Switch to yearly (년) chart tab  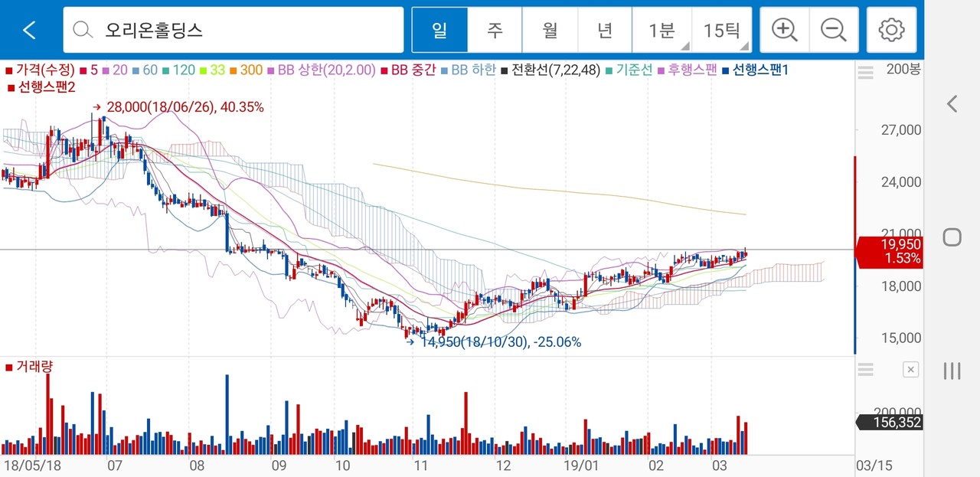click(x=605, y=30)
